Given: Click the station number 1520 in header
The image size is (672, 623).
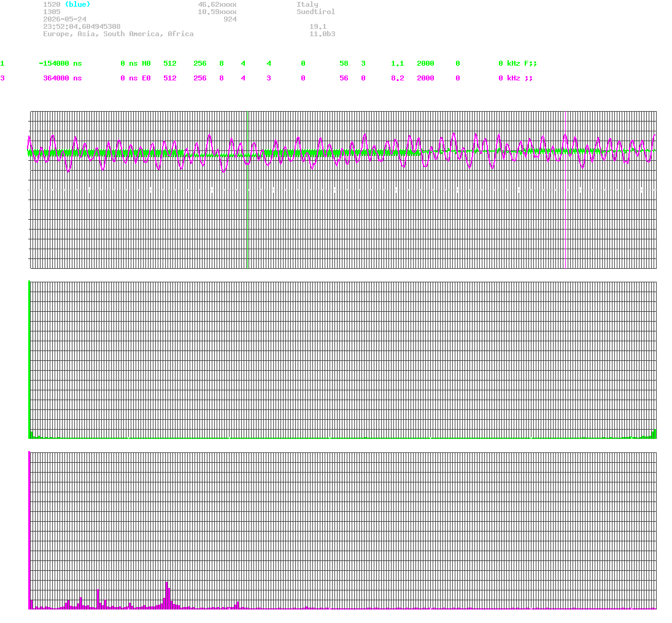Looking at the screenshot, I should [x=52, y=4].
